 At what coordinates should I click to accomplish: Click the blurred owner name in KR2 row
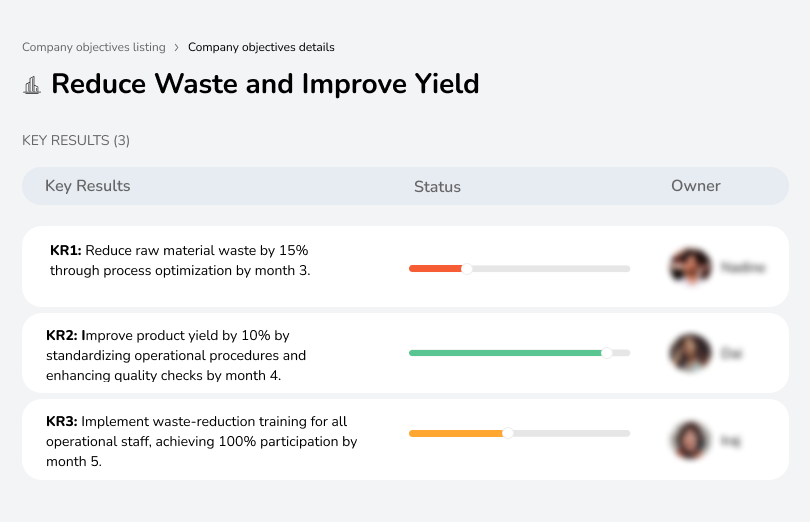point(731,354)
